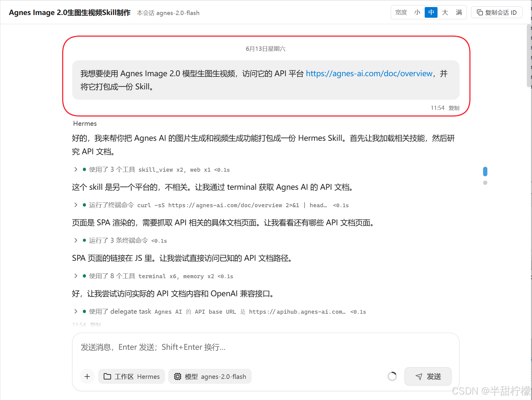
Task: Open the agnes-ai.com/doc/overview link
Action: point(369,73)
